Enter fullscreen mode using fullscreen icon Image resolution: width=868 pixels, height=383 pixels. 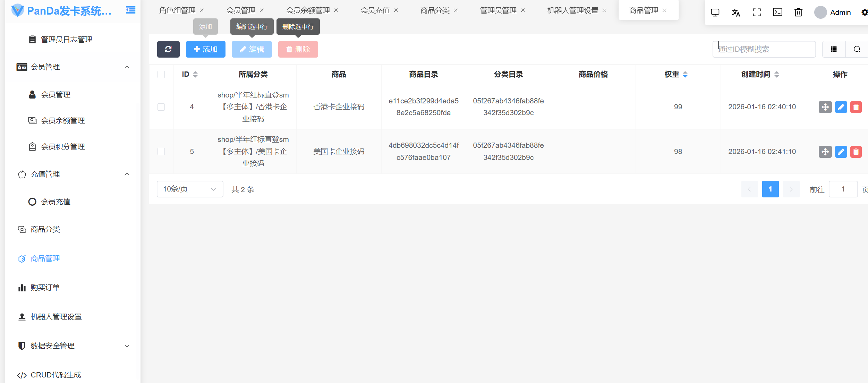[x=757, y=12]
